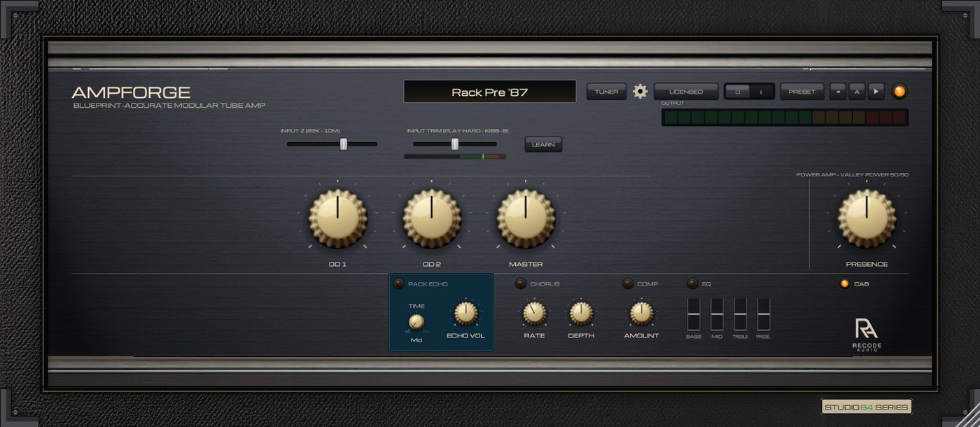The image size is (980, 427).
Task: Click the compressor AMOUNT knob
Action: click(x=641, y=313)
